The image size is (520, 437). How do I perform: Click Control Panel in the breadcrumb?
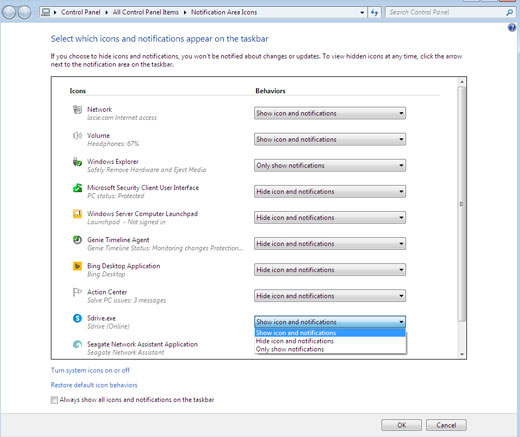coord(81,12)
